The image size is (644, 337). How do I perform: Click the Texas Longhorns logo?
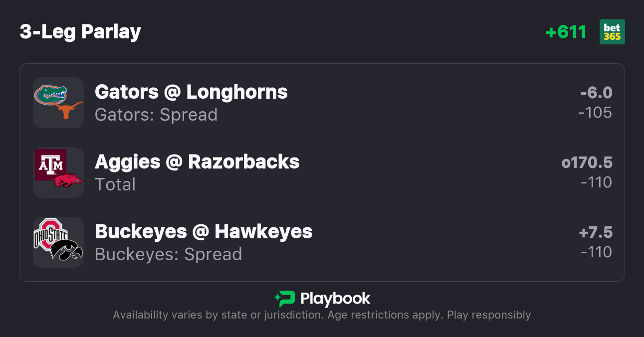tap(69, 110)
